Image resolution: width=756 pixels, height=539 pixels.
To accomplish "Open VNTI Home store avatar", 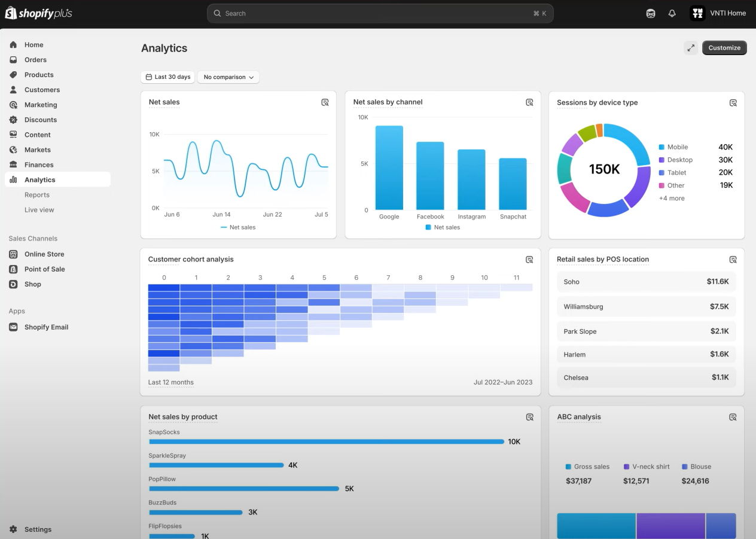I will point(697,13).
